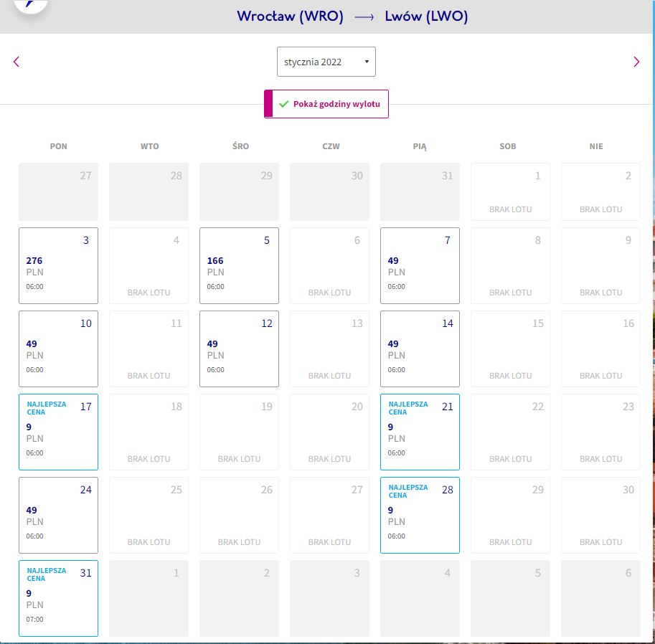
Task: Choose January 7 flight at 49 PLN
Action: pos(420,265)
